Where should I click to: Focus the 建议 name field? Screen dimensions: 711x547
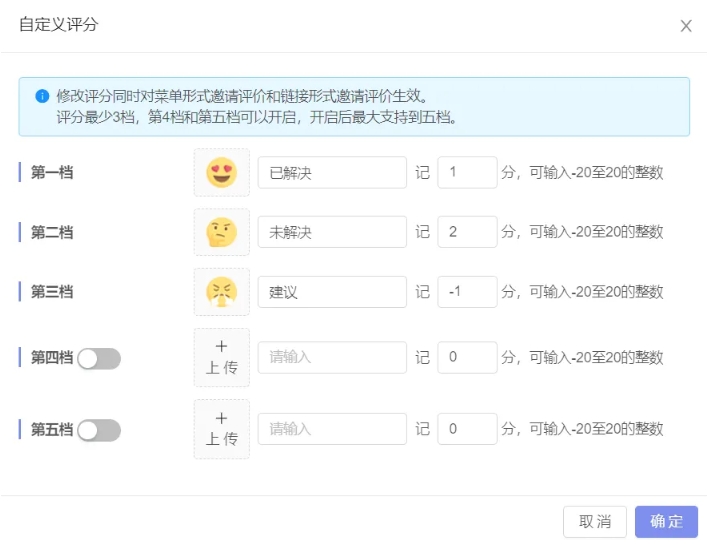(x=332, y=292)
